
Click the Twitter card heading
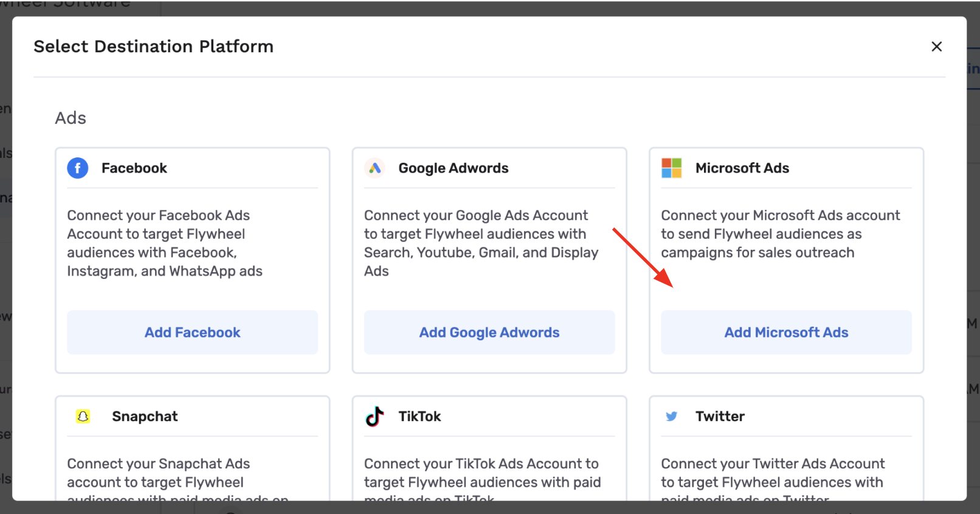[720, 416]
